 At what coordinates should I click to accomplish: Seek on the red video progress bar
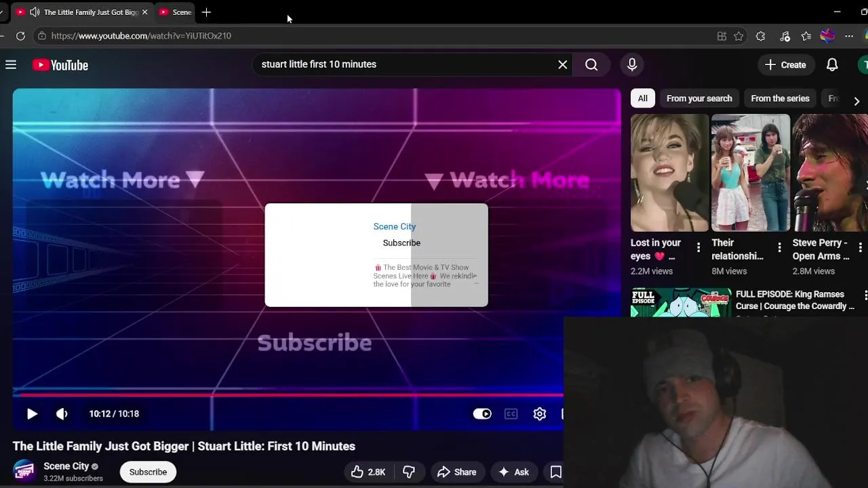click(x=288, y=394)
